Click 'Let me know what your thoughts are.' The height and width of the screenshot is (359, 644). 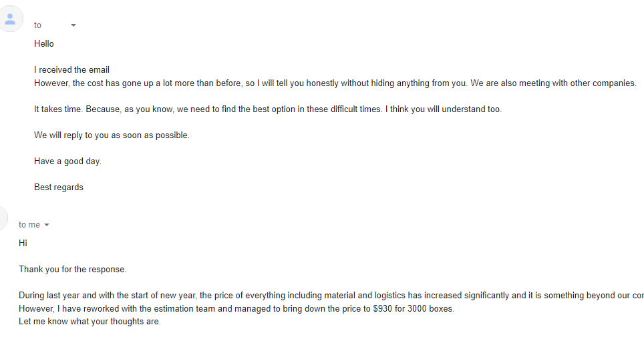[90, 322]
